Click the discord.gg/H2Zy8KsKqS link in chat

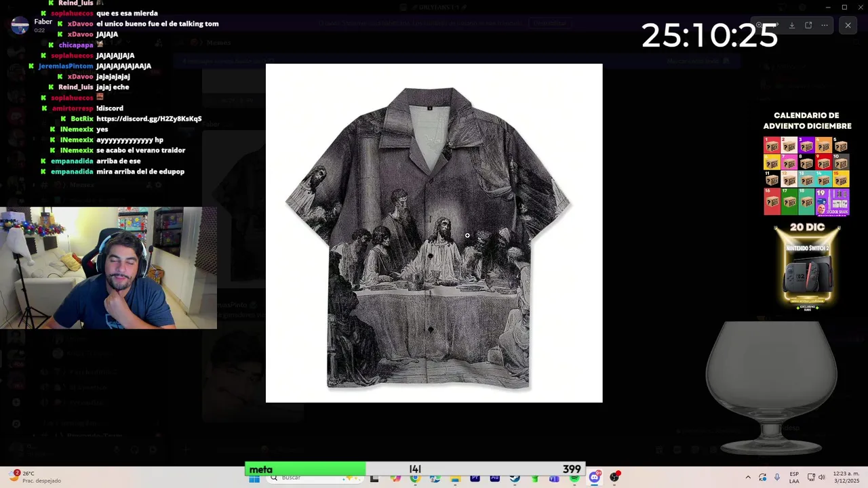(149, 119)
